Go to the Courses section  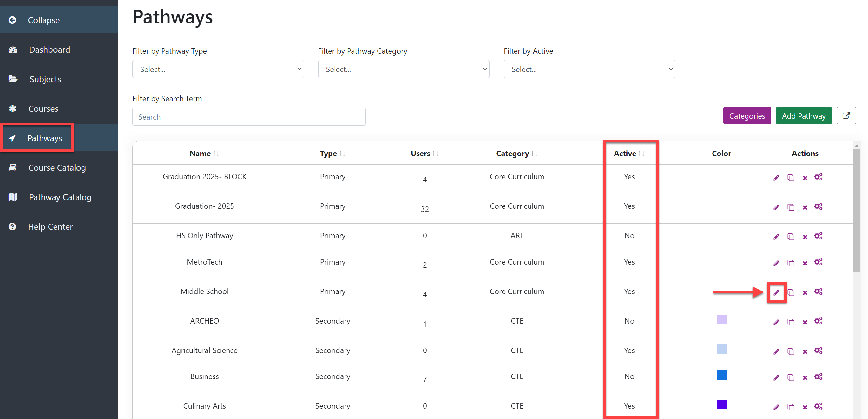(43, 108)
